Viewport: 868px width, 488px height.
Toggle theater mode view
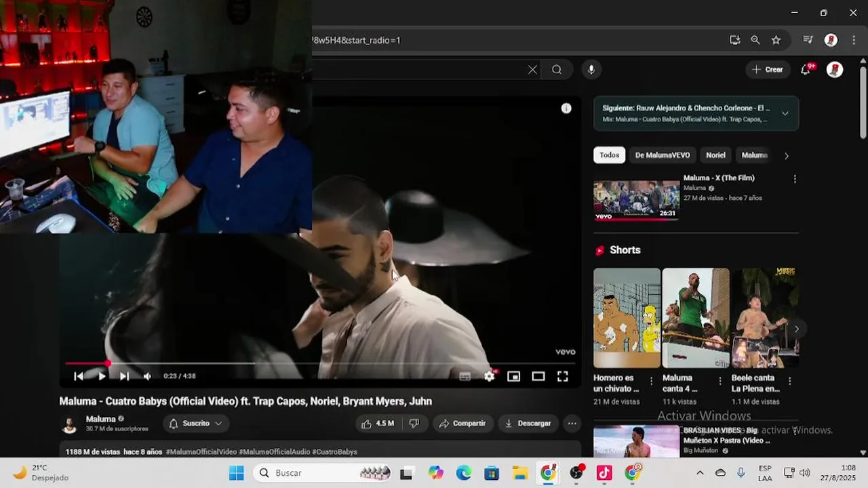tap(538, 376)
